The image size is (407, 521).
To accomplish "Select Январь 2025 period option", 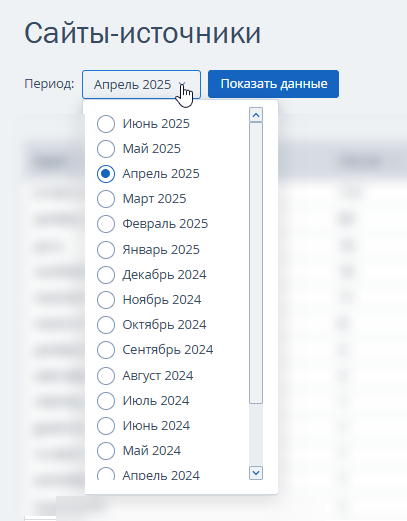I will (106, 250).
